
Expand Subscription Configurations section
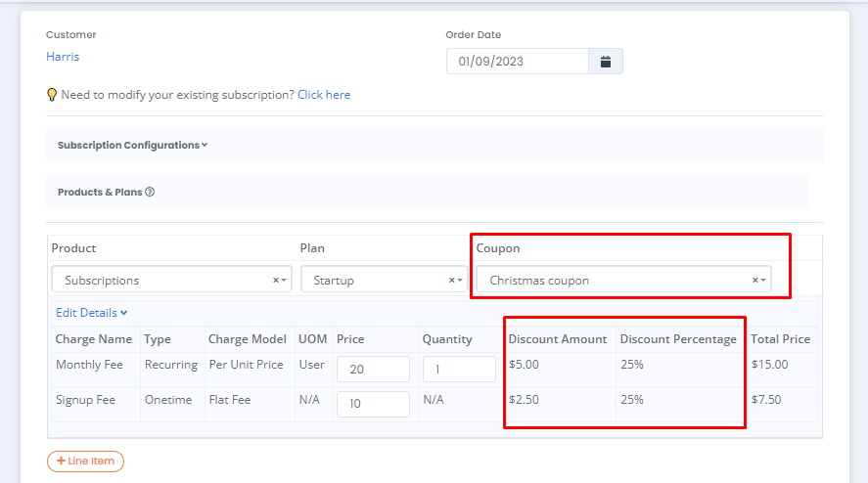click(x=132, y=145)
